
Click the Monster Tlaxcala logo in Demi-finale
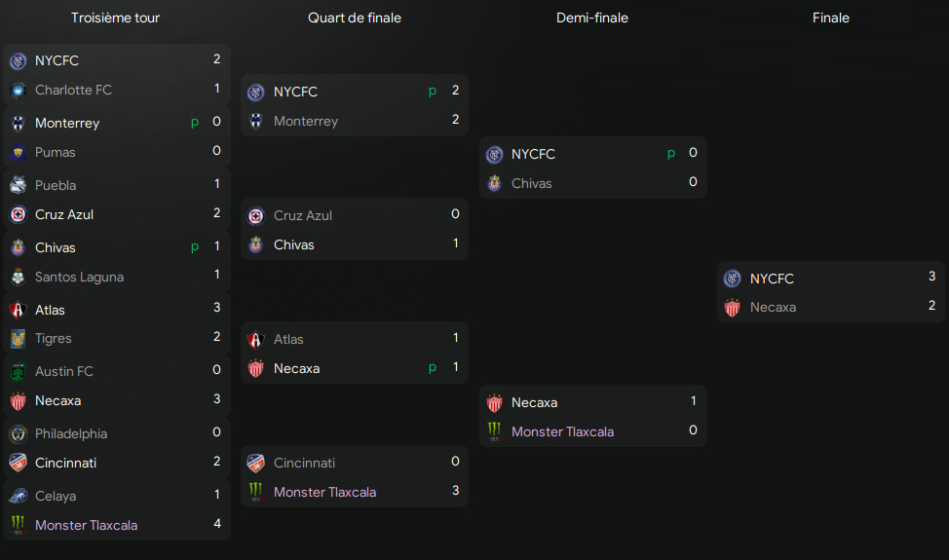coord(494,431)
